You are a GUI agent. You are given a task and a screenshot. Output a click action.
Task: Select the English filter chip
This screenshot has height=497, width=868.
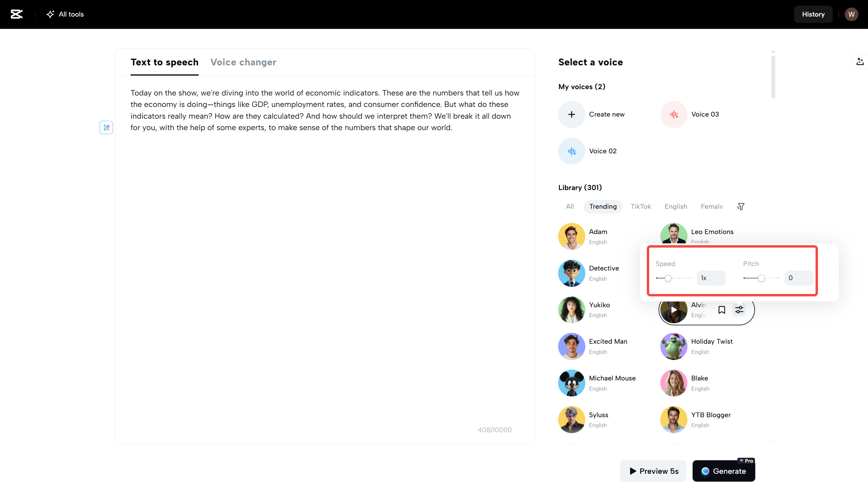[675, 207]
